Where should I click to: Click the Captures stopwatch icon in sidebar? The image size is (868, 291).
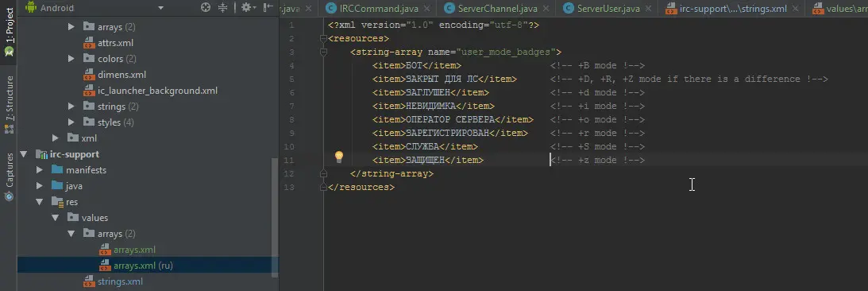[x=9, y=196]
